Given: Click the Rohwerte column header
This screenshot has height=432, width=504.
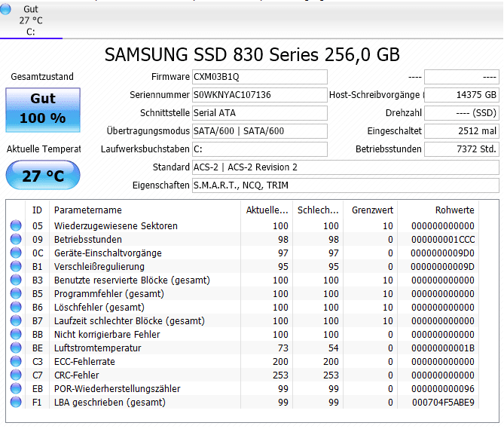Looking at the screenshot, I should (454, 210).
